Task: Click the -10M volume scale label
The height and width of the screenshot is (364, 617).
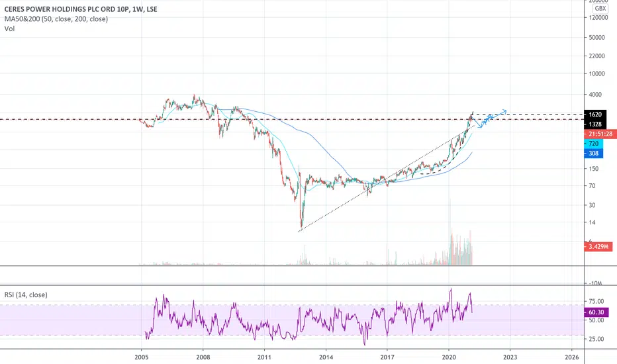Action: click(595, 283)
